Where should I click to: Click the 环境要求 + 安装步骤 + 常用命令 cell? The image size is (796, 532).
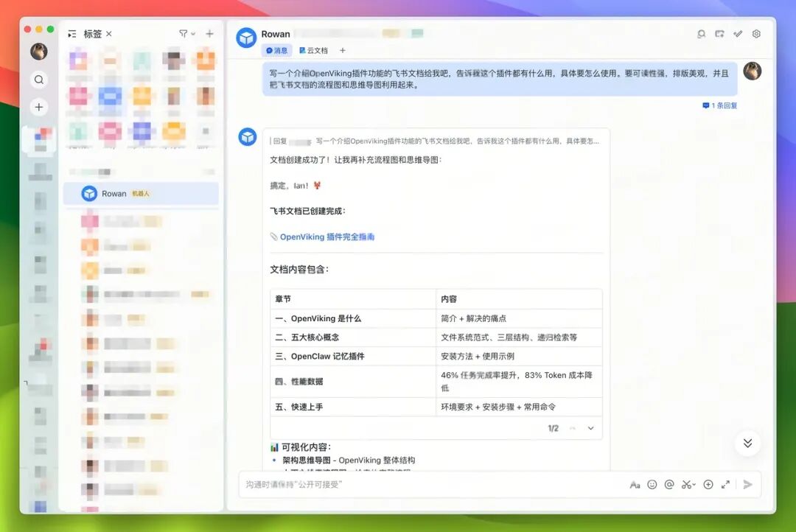pyautogui.click(x=519, y=407)
